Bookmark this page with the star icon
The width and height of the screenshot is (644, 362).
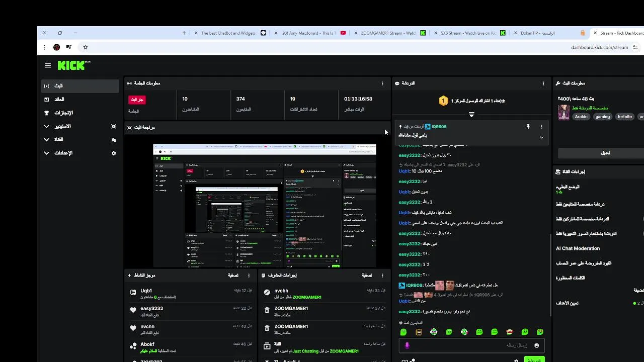[x=86, y=47]
